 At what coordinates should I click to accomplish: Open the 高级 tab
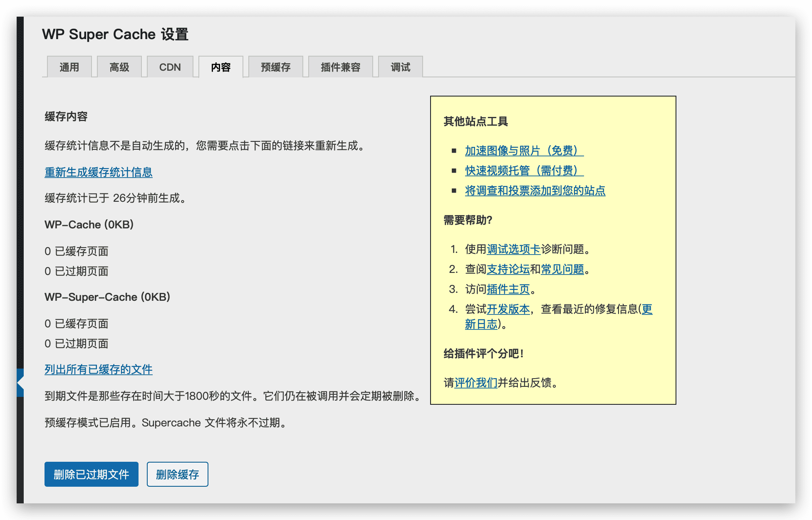(x=119, y=67)
